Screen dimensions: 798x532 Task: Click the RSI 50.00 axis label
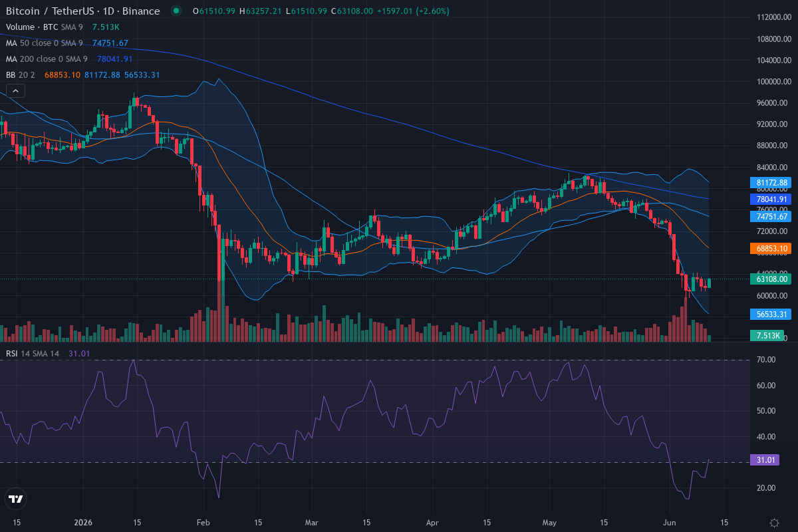[x=766, y=411]
